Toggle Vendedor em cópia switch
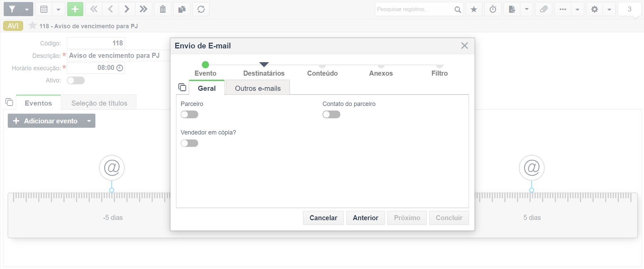644x269 pixels. pos(189,143)
